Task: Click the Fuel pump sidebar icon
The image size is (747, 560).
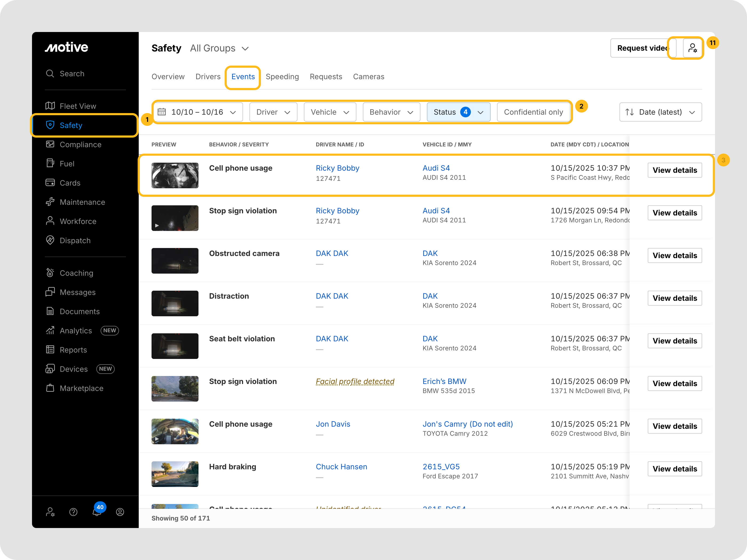Action: [x=50, y=163]
